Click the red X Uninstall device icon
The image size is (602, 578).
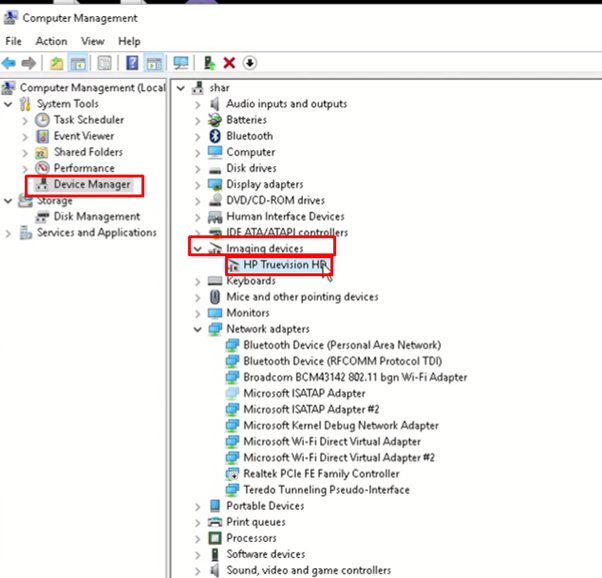coord(229,63)
